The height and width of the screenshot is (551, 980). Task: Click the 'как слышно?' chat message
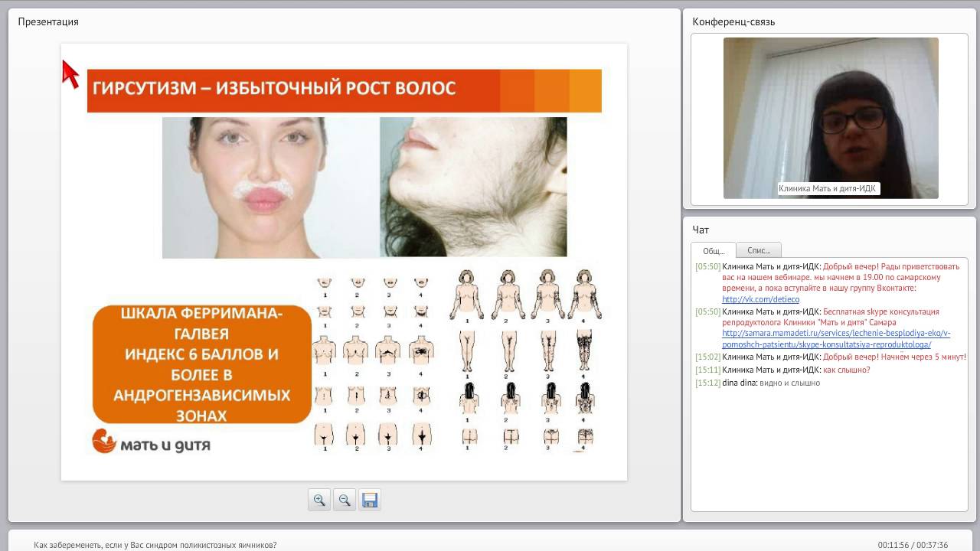pyautogui.click(x=847, y=370)
